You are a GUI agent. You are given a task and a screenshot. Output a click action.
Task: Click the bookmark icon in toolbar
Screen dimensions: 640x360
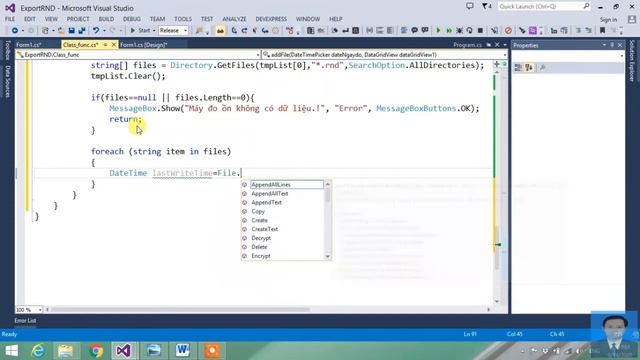tap(602, 31)
